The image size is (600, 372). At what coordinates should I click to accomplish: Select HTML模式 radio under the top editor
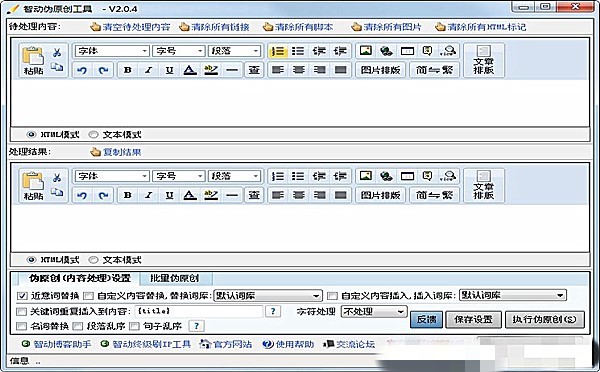point(31,135)
